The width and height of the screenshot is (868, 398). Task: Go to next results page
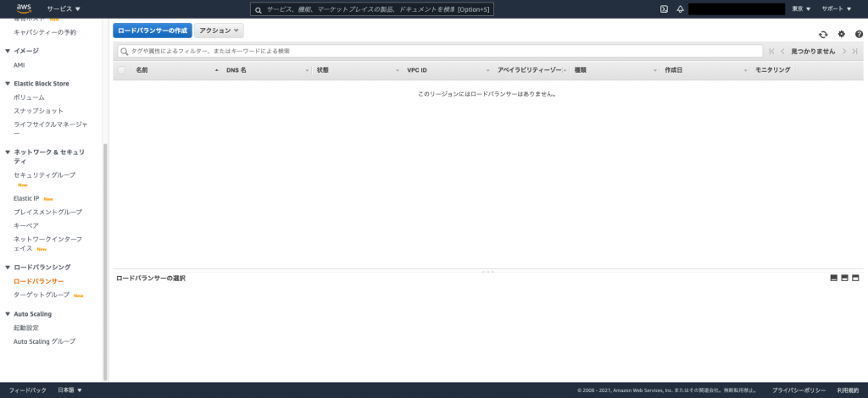point(844,51)
